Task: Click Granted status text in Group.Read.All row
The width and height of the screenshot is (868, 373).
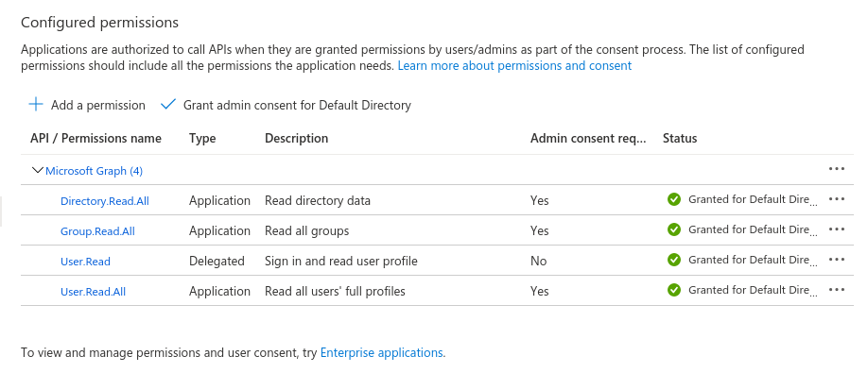Action: click(x=753, y=229)
